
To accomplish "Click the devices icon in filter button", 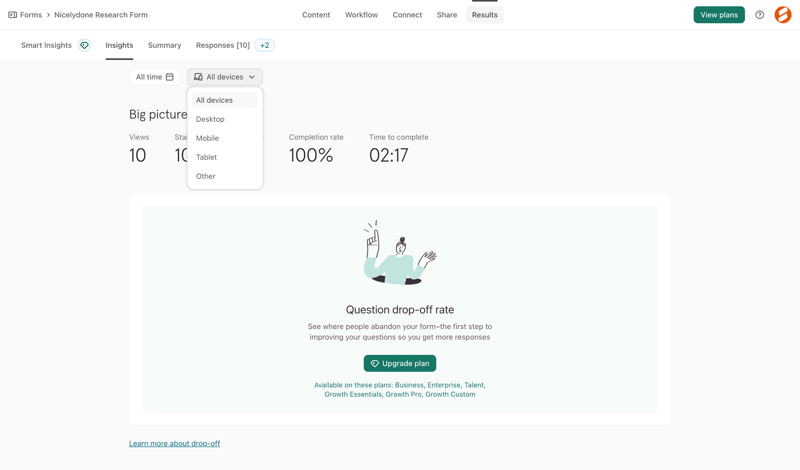I will pos(198,77).
